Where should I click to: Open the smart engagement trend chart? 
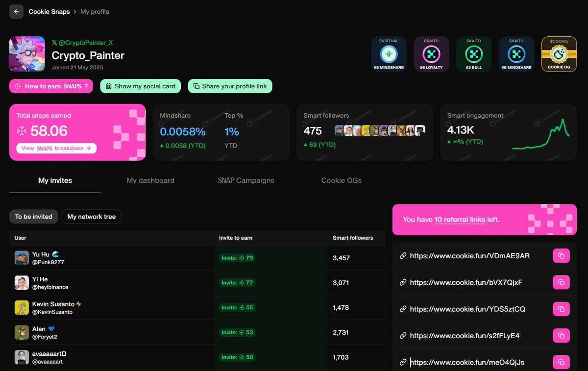pos(541,134)
